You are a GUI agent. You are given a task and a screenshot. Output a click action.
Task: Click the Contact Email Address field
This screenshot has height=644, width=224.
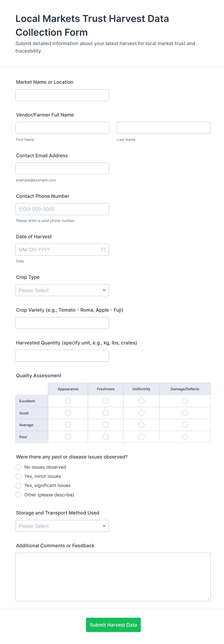pyautogui.click(x=62, y=168)
